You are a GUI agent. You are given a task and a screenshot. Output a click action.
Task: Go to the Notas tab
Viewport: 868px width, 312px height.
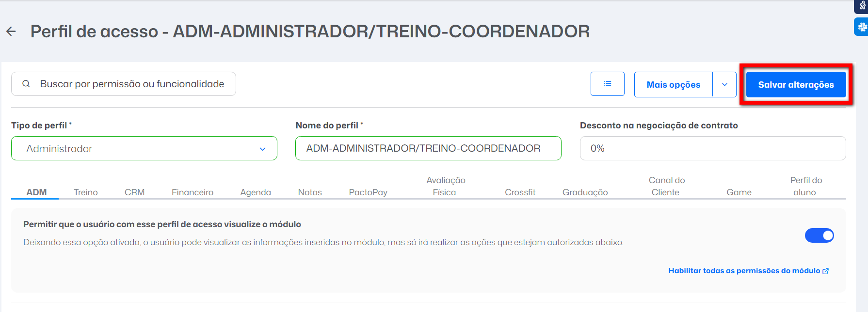pyautogui.click(x=310, y=192)
